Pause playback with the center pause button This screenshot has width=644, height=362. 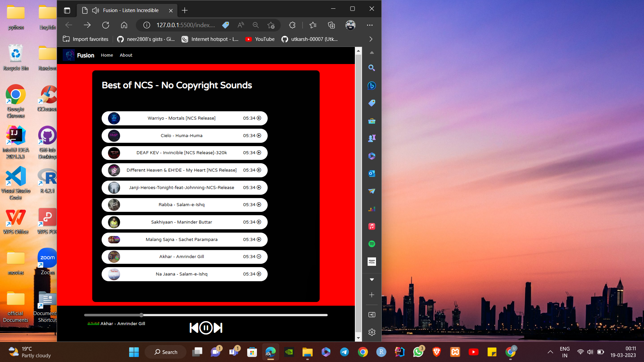206,328
